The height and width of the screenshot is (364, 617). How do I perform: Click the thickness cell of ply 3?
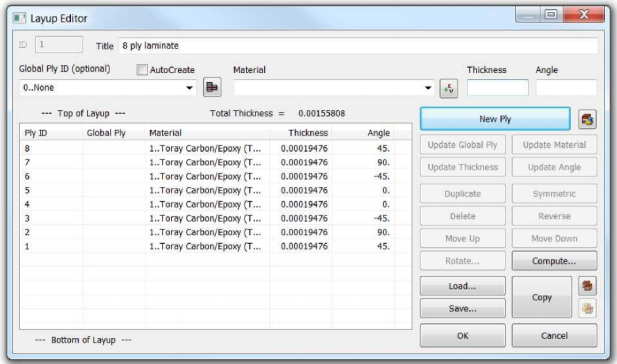tap(301, 218)
